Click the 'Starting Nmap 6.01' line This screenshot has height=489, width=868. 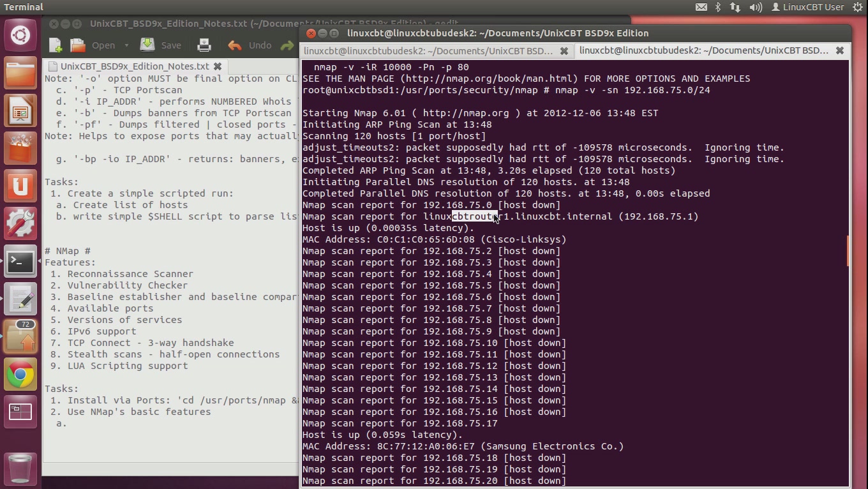pos(480,113)
